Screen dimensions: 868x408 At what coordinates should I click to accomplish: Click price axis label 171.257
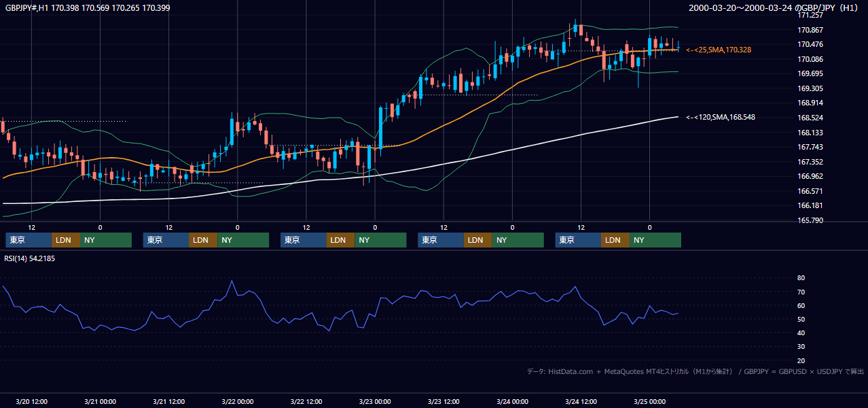coord(810,15)
